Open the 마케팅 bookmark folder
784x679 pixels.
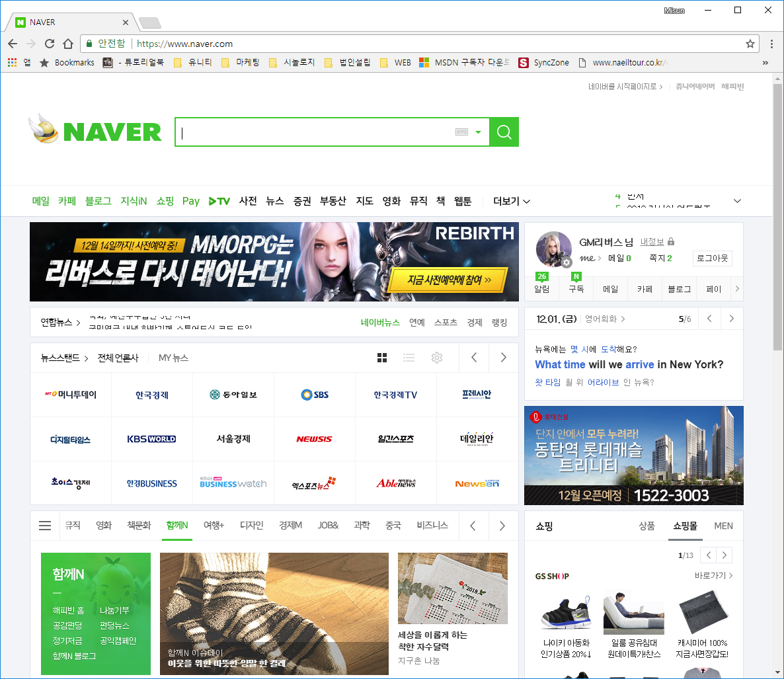[x=241, y=63]
